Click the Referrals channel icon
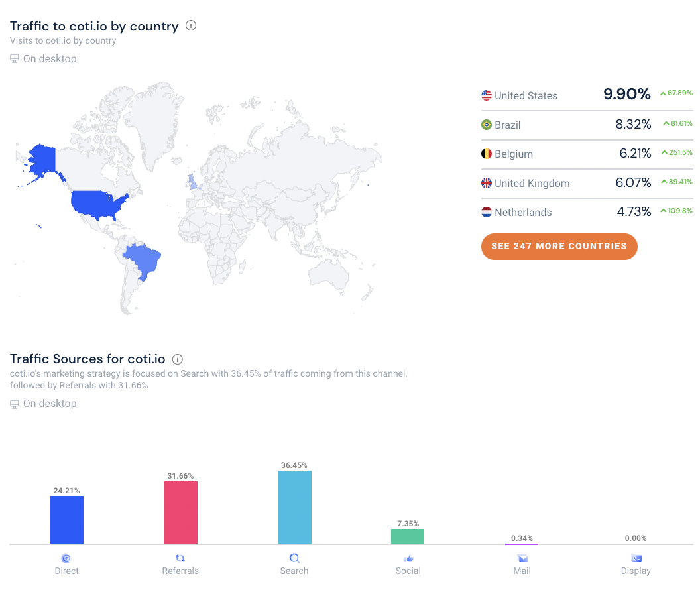 (x=180, y=558)
